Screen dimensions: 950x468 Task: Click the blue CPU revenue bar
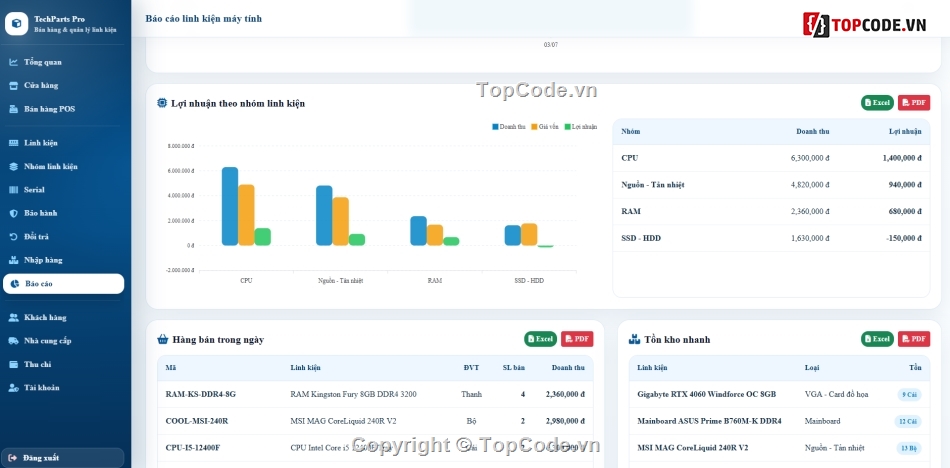[x=230, y=207]
